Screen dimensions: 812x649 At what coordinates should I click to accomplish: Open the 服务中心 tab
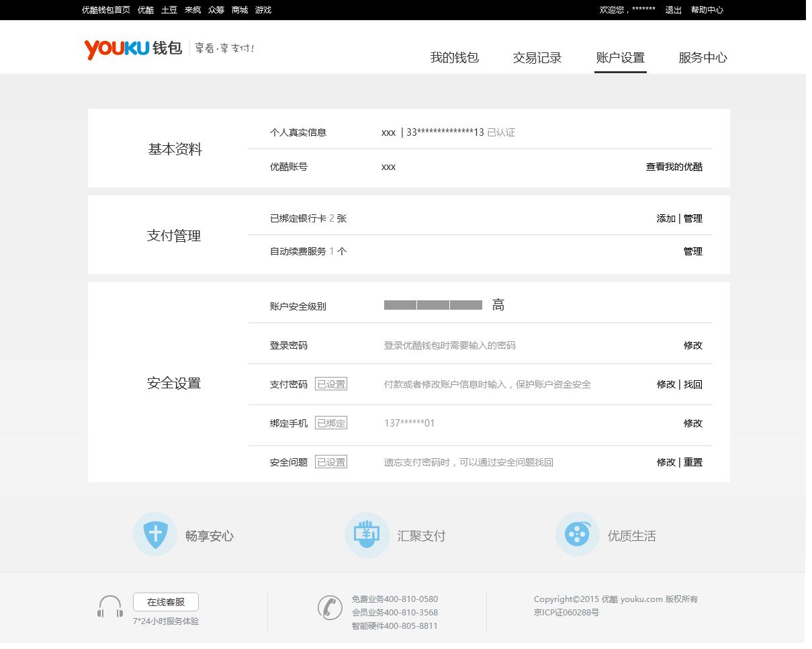[703, 58]
